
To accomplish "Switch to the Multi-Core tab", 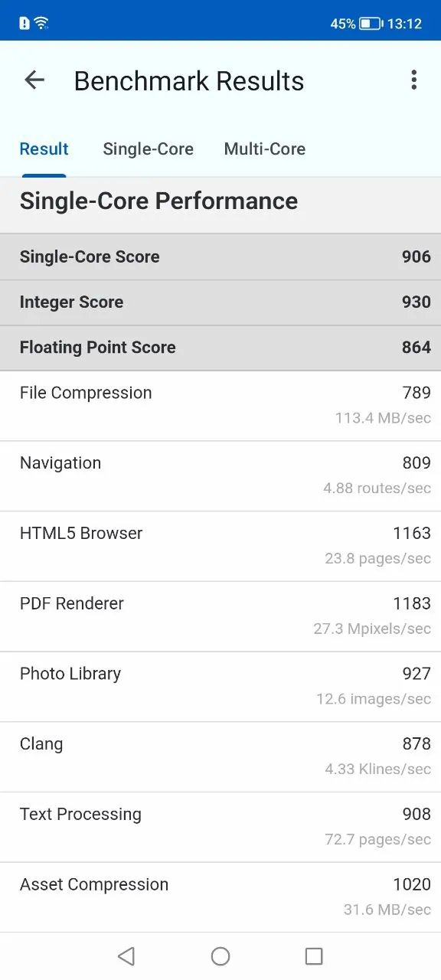I will click(x=265, y=149).
